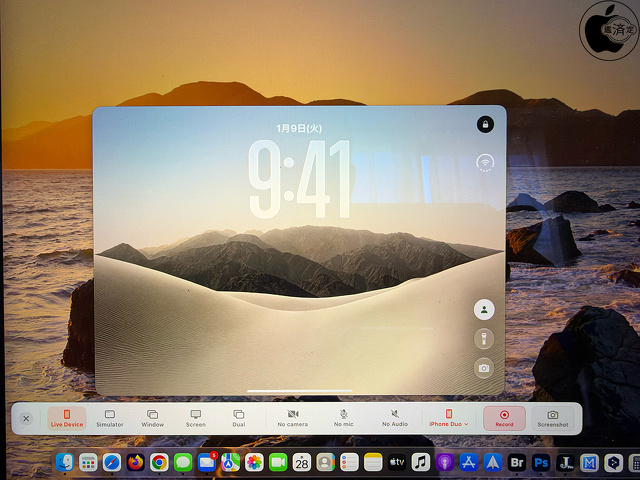Toggle the No Audio option
Viewport: 640px width, 480px height.
395,418
